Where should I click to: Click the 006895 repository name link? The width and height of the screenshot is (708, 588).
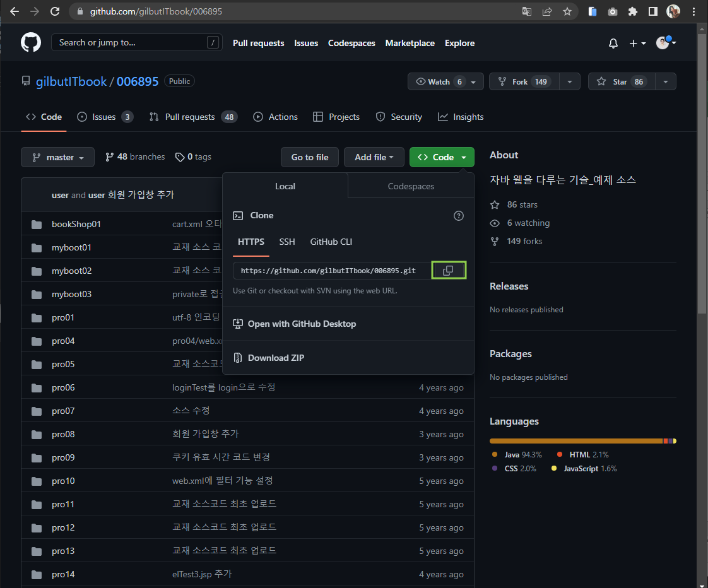138,82
